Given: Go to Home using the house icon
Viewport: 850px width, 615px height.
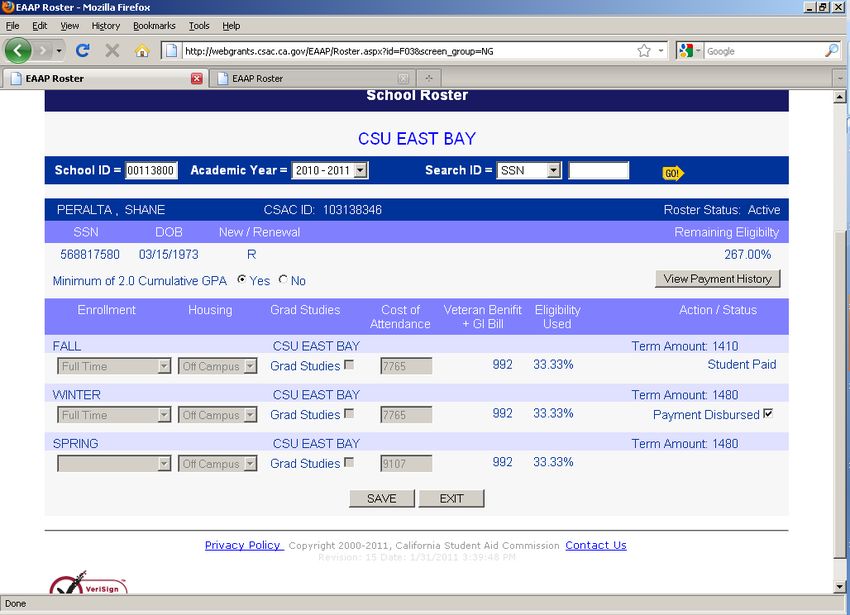Looking at the screenshot, I should tap(142, 51).
